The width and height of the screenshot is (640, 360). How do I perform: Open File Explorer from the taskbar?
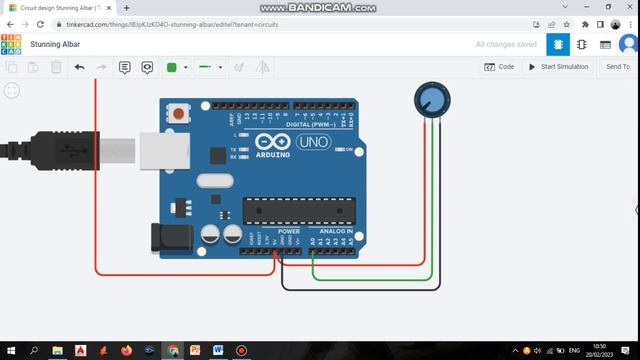click(57, 351)
